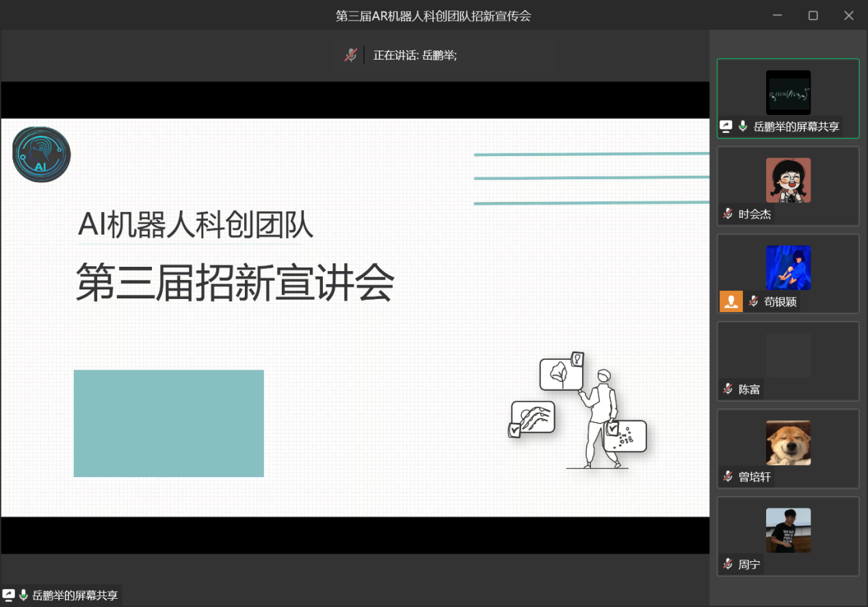Toggle the mic icon beside 苟银颖's name

point(753,301)
